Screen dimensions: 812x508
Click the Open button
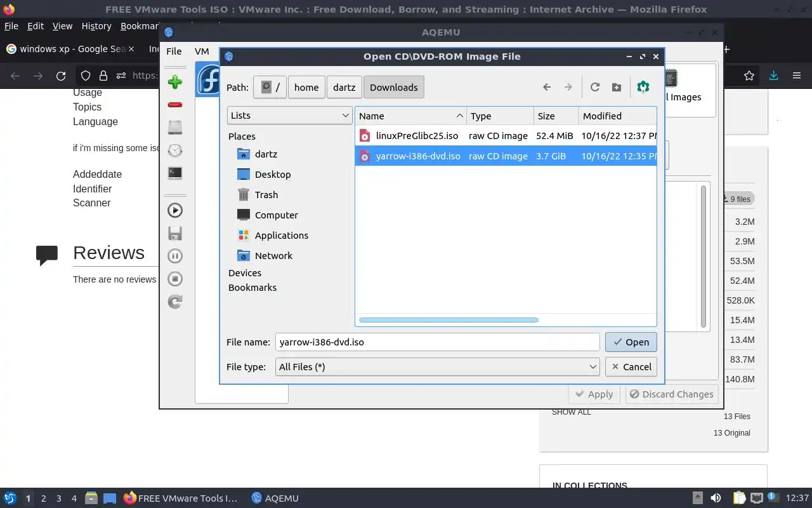(631, 342)
